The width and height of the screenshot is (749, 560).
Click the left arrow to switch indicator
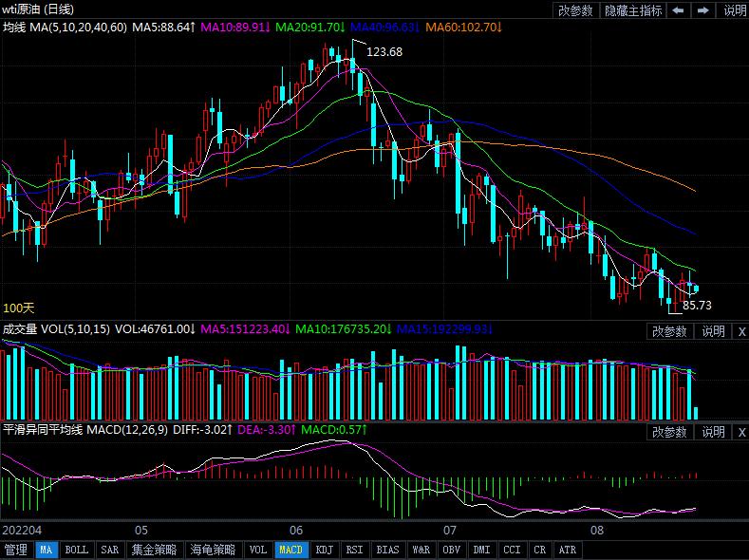tap(679, 10)
